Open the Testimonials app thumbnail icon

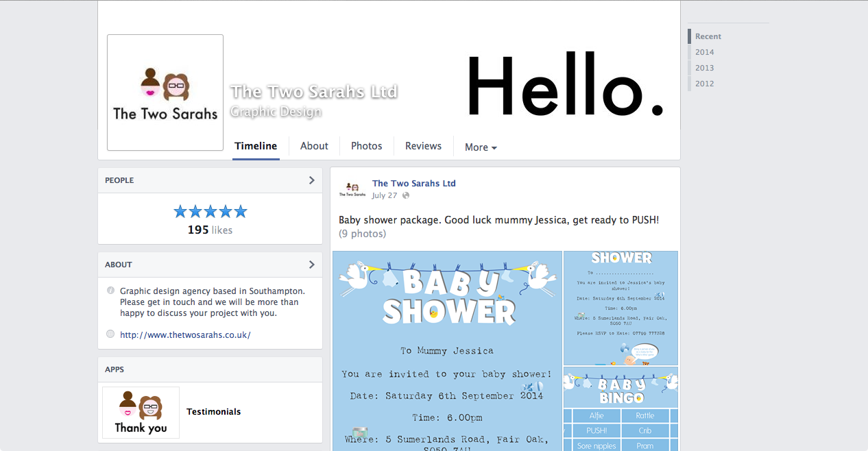[x=141, y=412]
